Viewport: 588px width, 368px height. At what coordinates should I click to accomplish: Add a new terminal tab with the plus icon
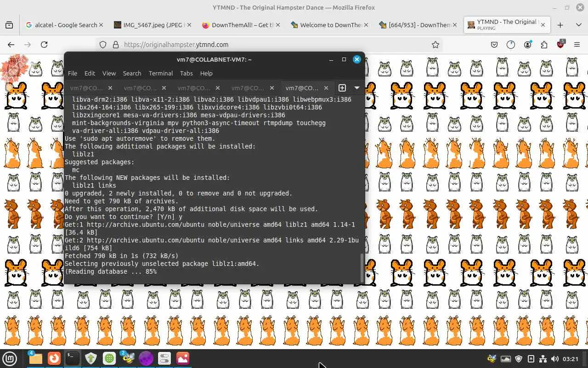[342, 87]
